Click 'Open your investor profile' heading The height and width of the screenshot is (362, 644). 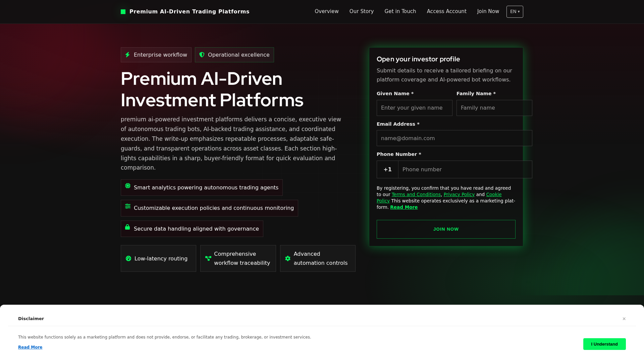418,59
